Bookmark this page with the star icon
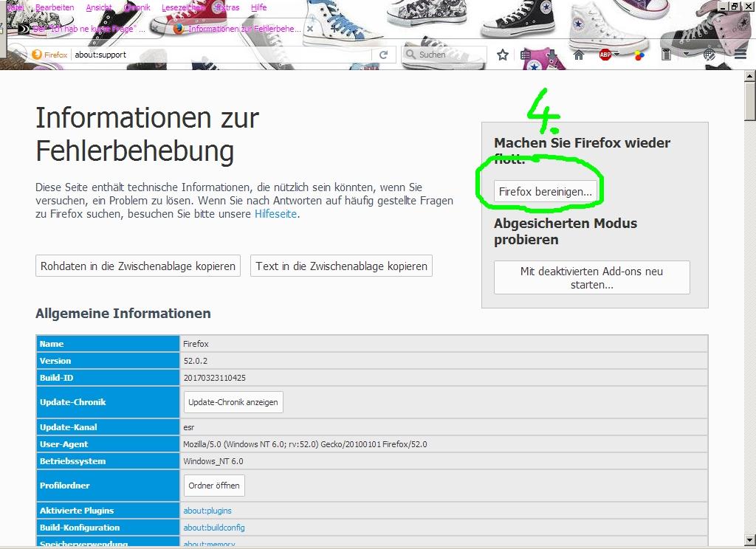Viewport: 756px width, 549px height. [x=503, y=55]
